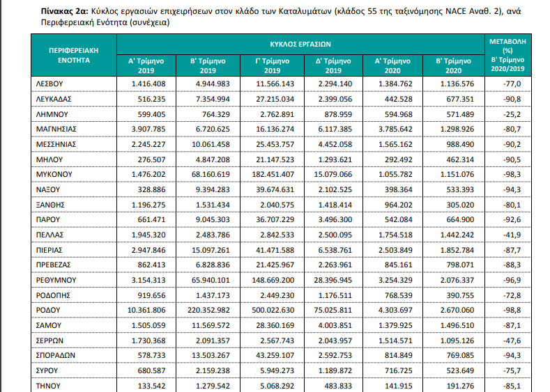The height and width of the screenshot is (392, 550).
Task: Click the Πίνακας 2α table caption
Action: tap(281, 17)
